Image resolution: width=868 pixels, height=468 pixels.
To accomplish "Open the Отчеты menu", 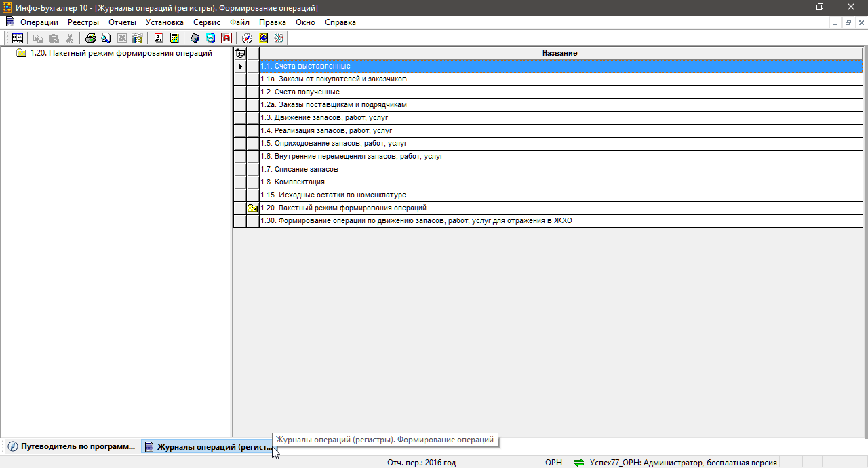I will click(x=122, y=22).
